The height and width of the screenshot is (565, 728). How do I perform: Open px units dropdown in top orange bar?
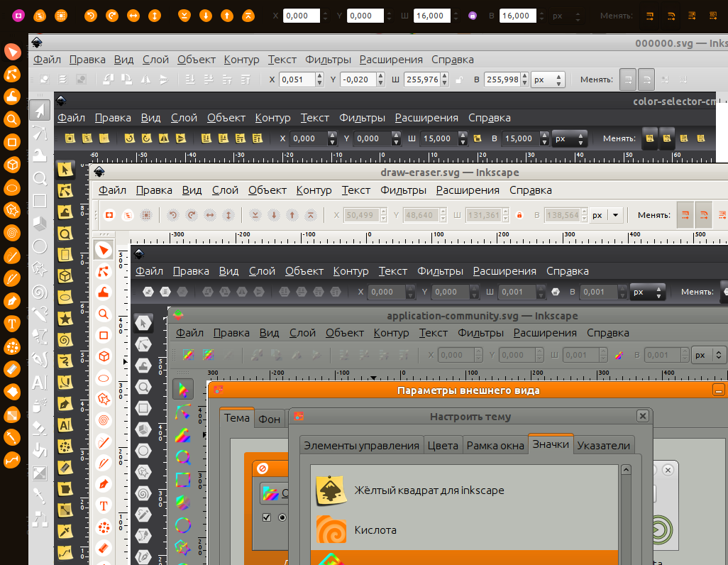tap(566, 16)
